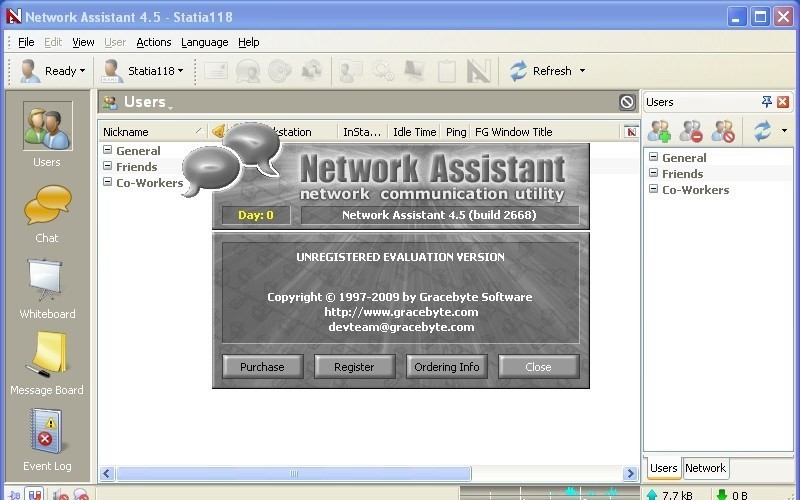Click the bell icon column header

click(218, 132)
